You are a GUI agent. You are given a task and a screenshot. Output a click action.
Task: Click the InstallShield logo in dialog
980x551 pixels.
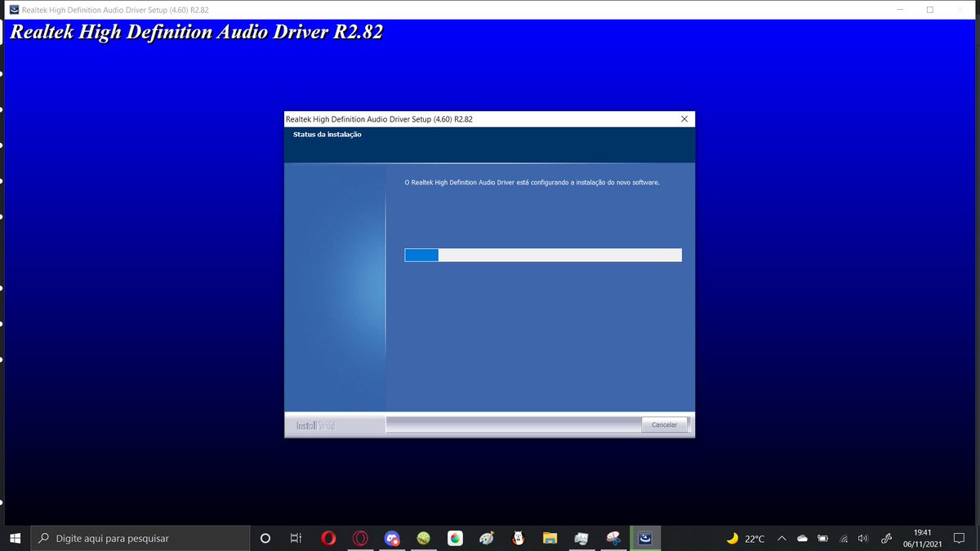point(315,425)
